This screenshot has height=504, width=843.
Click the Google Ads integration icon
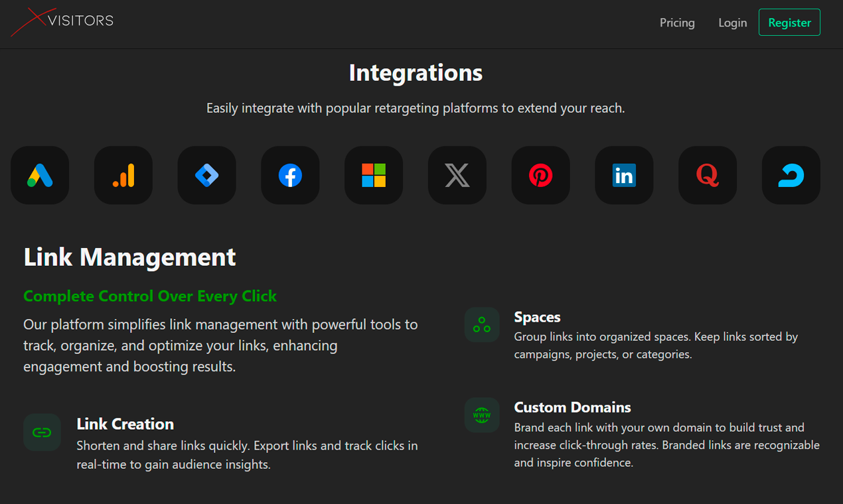(x=40, y=175)
